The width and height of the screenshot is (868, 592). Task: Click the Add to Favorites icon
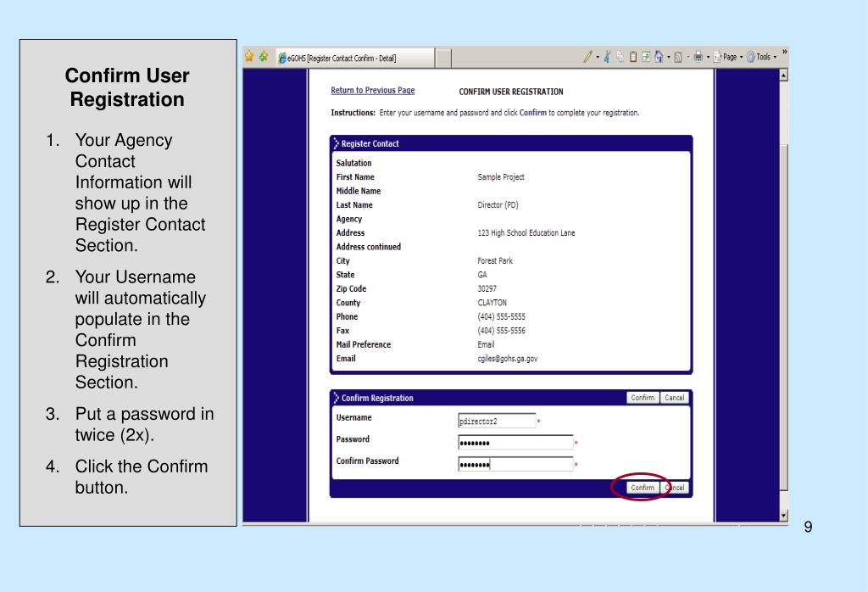(x=264, y=57)
